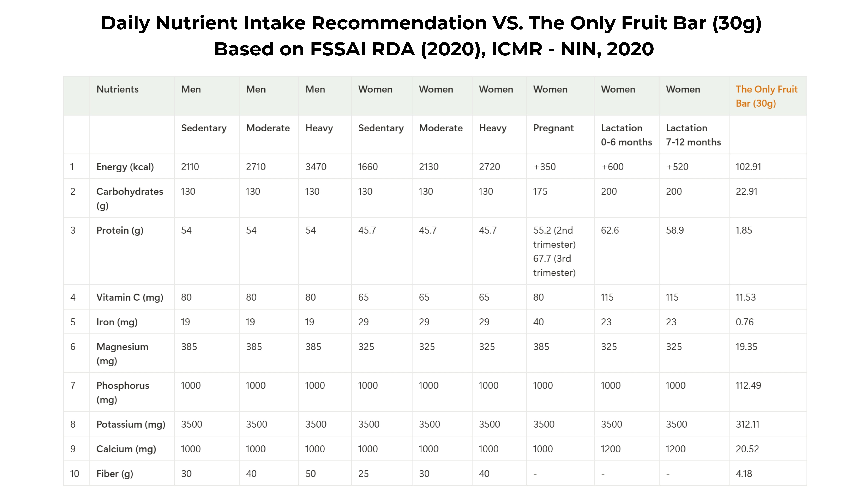The width and height of the screenshot is (868, 488).
Task: Select the Lactation 0-6 months subheader
Action: 626,135
